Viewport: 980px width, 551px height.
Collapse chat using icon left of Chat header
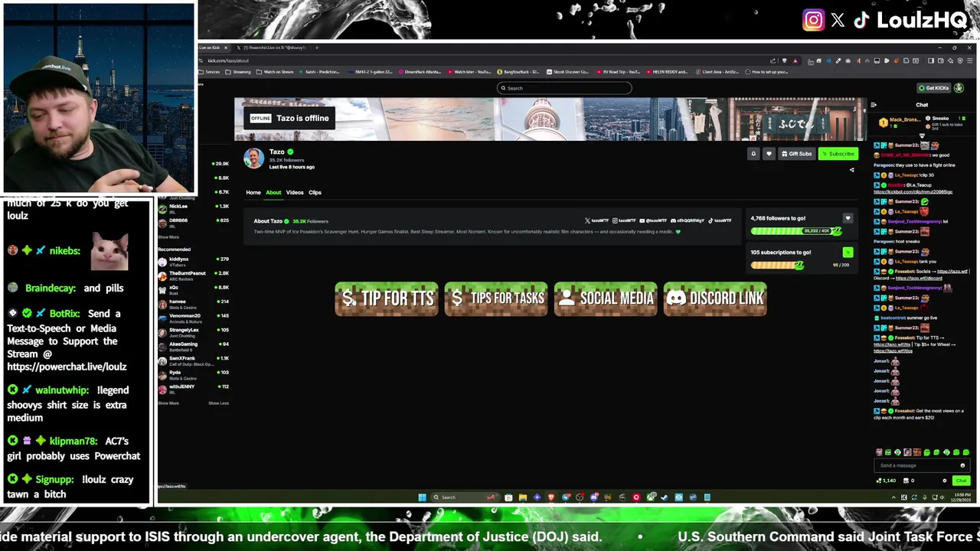click(874, 105)
